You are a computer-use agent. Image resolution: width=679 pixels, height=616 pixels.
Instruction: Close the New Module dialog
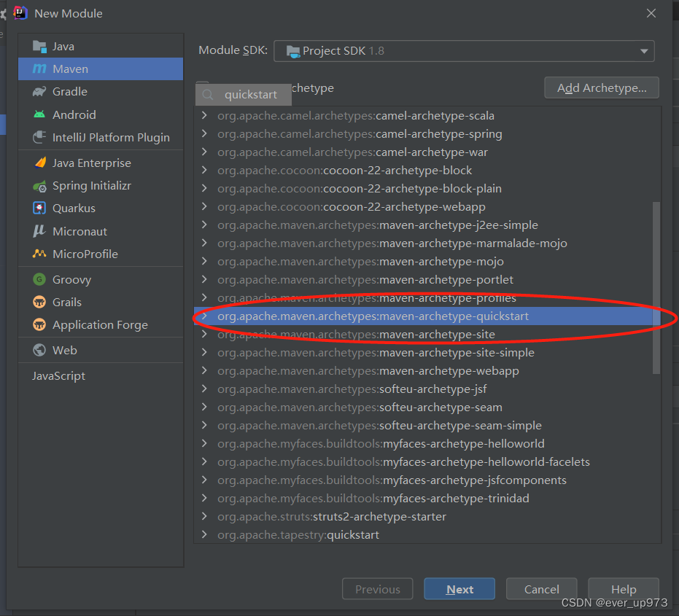[x=651, y=13]
